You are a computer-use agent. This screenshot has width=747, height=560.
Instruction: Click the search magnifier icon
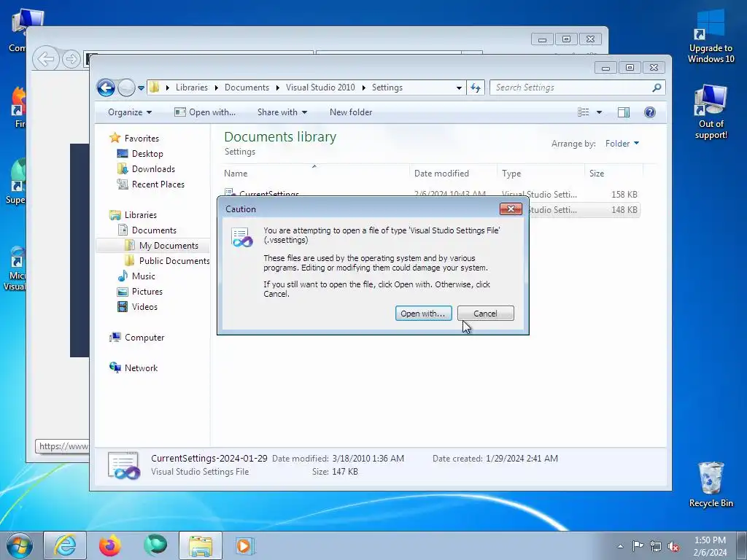click(657, 87)
